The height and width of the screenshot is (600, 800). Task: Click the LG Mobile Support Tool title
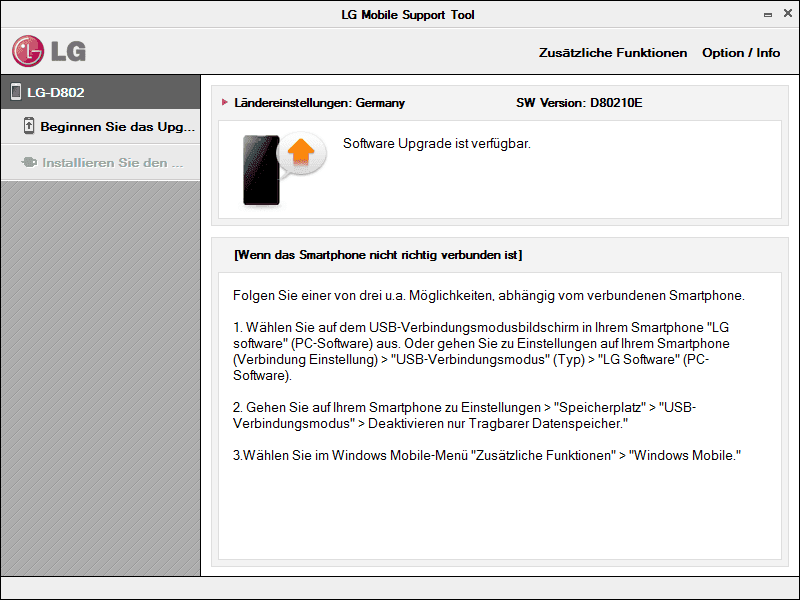click(x=408, y=15)
